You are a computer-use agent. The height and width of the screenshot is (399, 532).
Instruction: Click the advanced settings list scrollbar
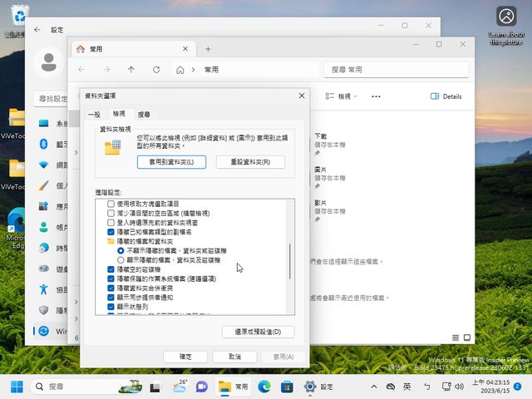click(290, 260)
